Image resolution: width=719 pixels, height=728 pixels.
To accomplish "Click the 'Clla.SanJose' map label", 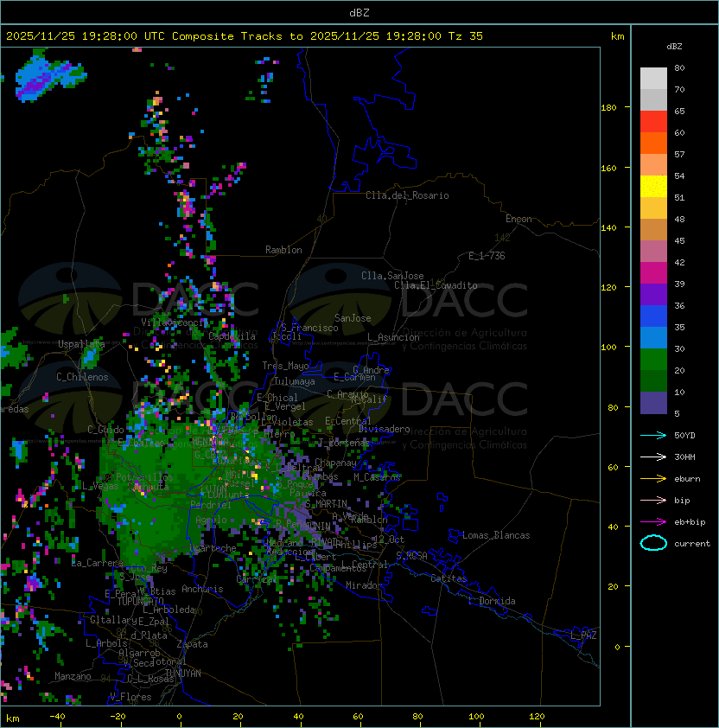I will (392, 276).
